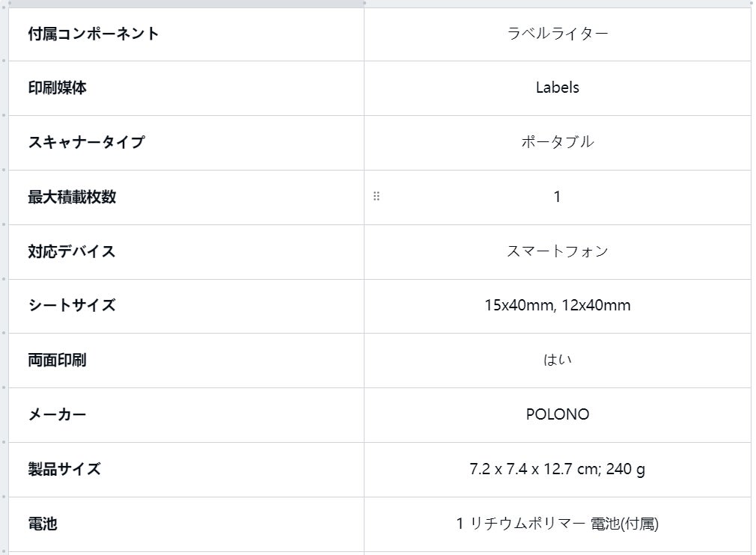The width and height of the screenshot is (756, 555).
Task: Select the シートサイズ row label
Action: [x=72, y=305]
